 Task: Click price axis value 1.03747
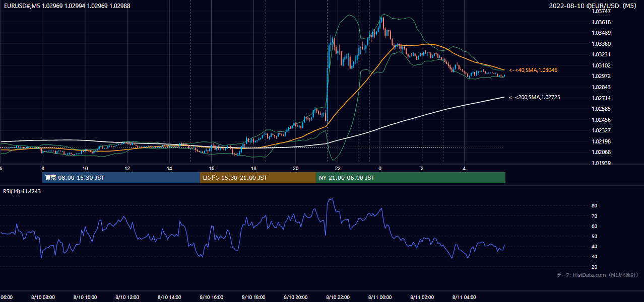[x=602, y=11]
